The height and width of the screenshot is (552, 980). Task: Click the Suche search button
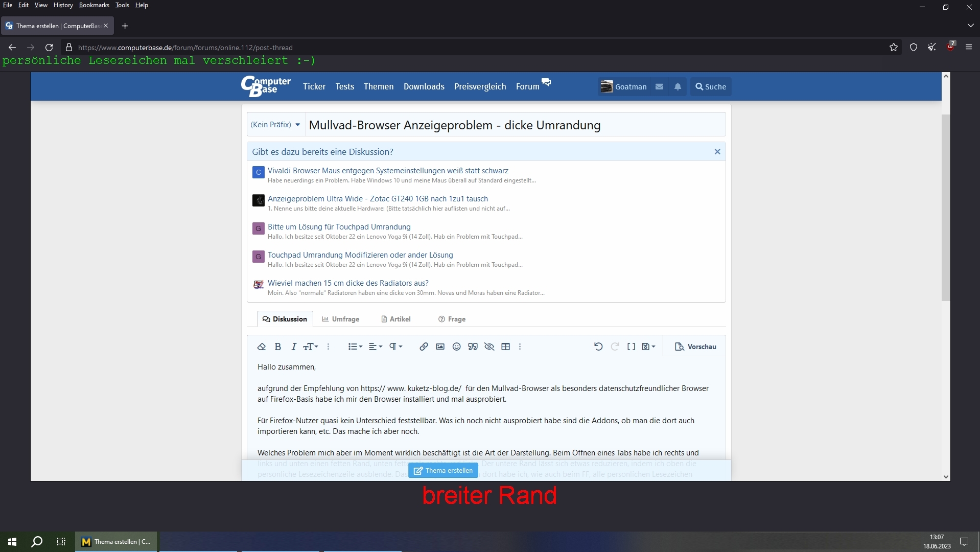point(711,87)
